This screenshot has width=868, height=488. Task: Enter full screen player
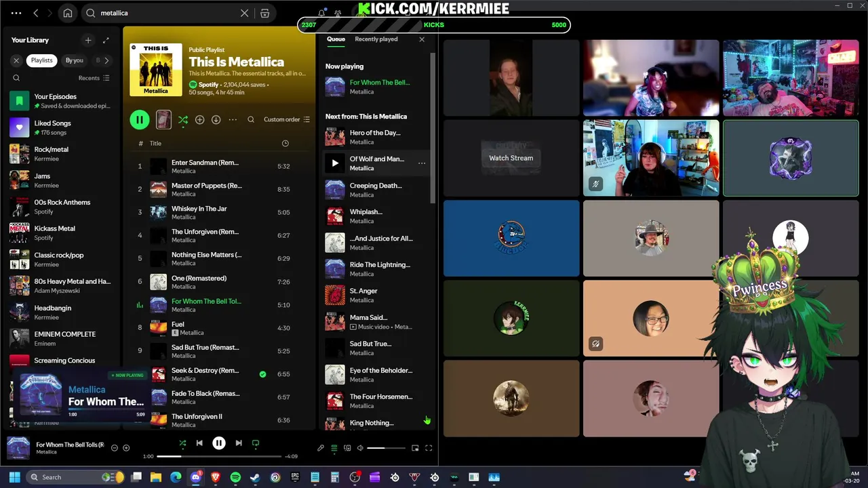pyautogui.click(x=429, y=448)
